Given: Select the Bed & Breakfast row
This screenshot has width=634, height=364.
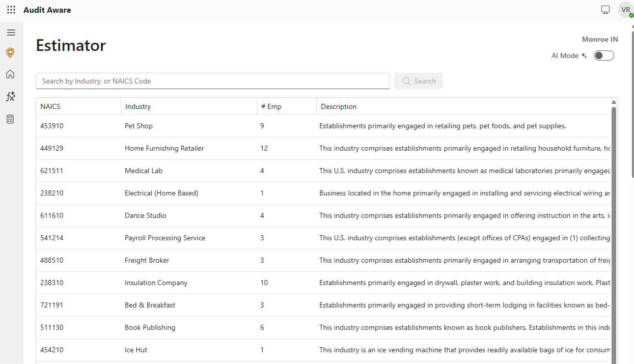Looking at the screenshot, I should pos(323,305).
